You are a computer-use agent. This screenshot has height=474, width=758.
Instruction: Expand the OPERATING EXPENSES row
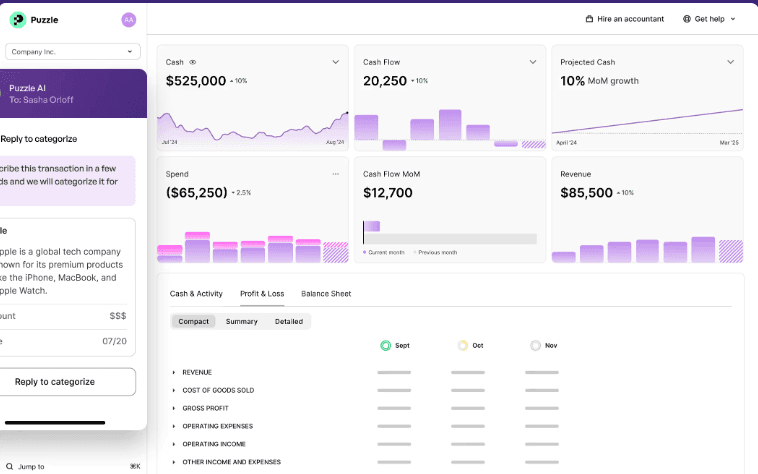click(174, 426)
